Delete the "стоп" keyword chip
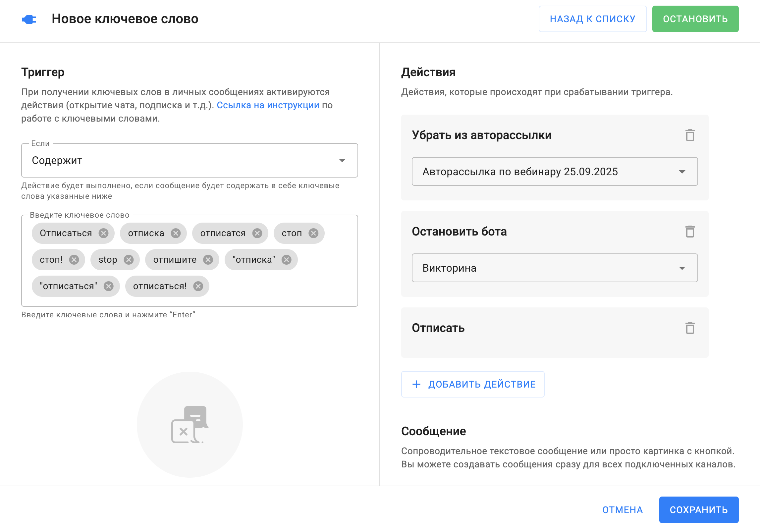 313,233
